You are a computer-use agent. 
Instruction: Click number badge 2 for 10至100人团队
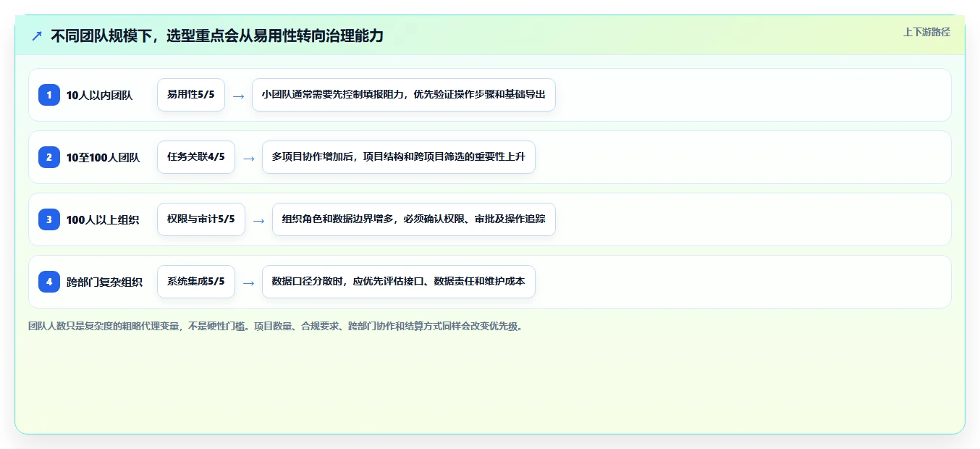pyautogui.click(x=49, y=157)
